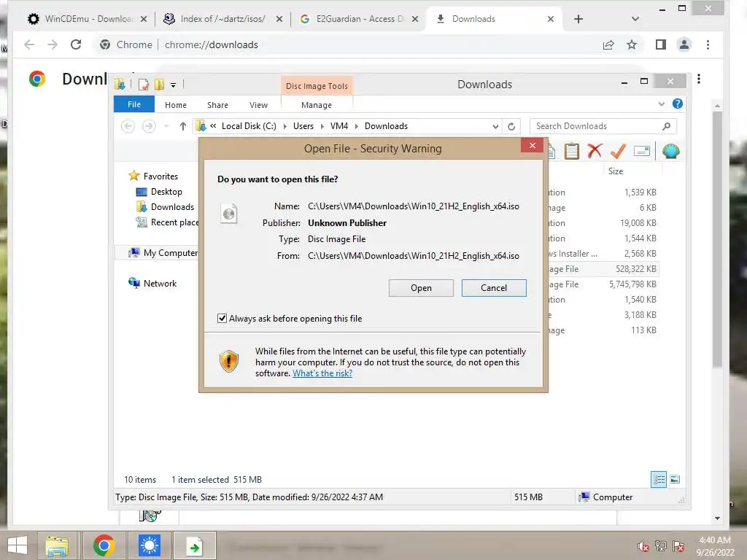Select Network in the navigation pane
This screenshot has height=560, width=747.
tap(160, 284)
